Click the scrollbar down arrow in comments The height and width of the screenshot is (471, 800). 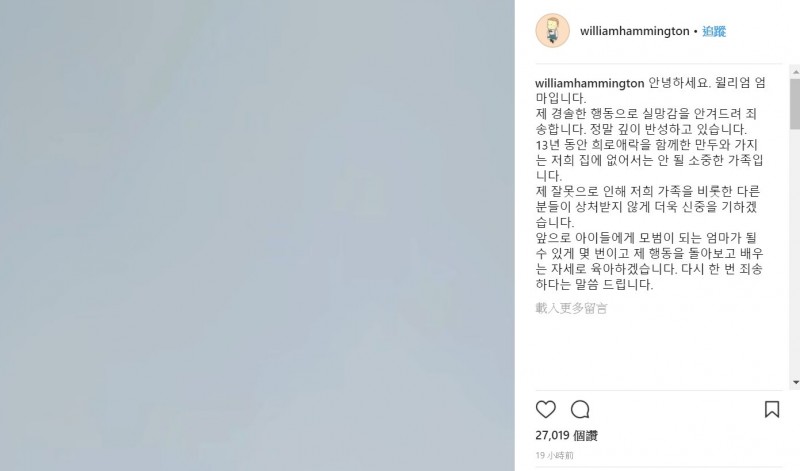[795, 382]
